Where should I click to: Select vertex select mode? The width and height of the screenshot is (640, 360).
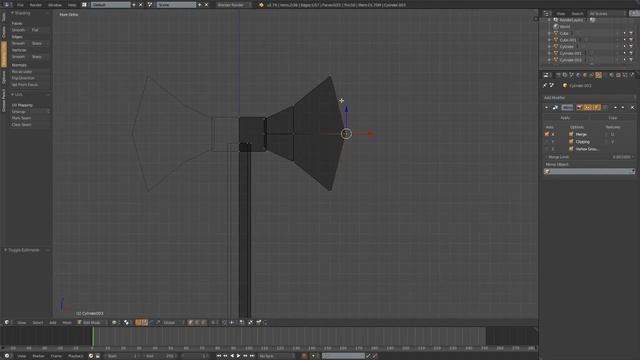(x=191, y=322)
